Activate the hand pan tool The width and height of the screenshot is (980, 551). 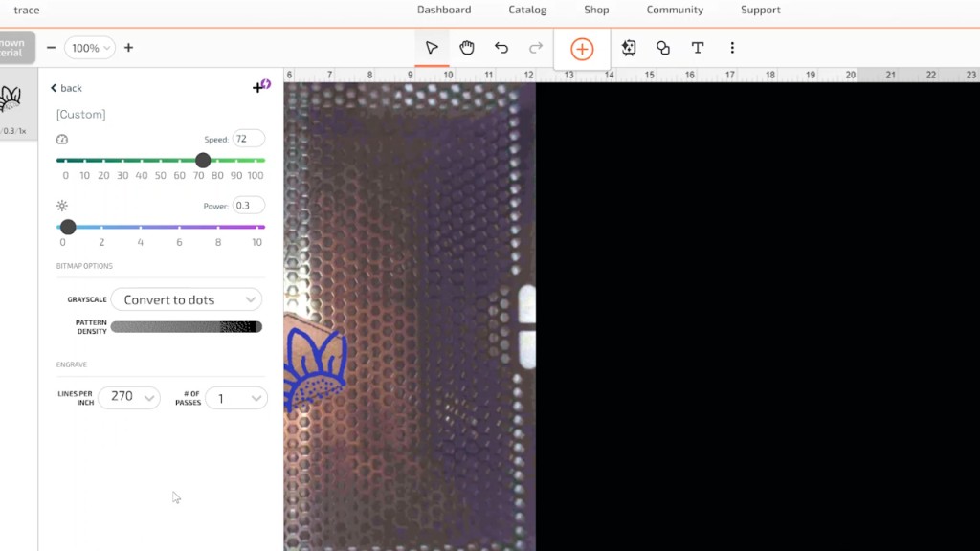click(x=467, y=48)
